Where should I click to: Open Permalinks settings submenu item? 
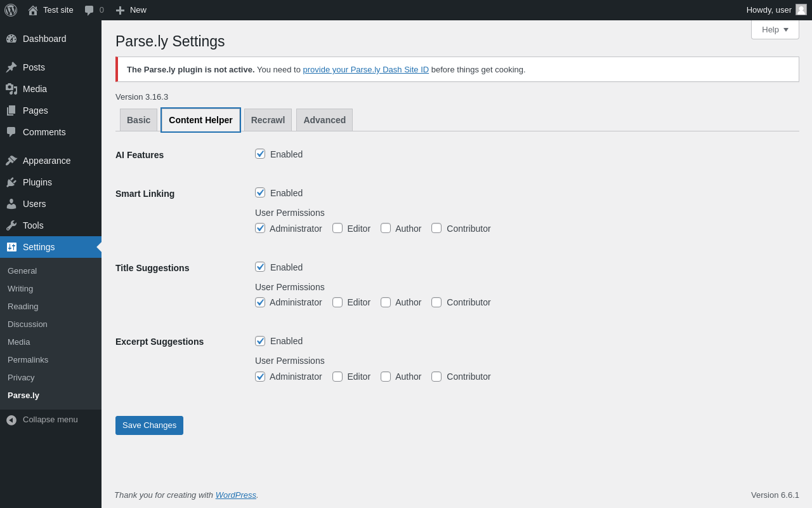tap(28, 360)
